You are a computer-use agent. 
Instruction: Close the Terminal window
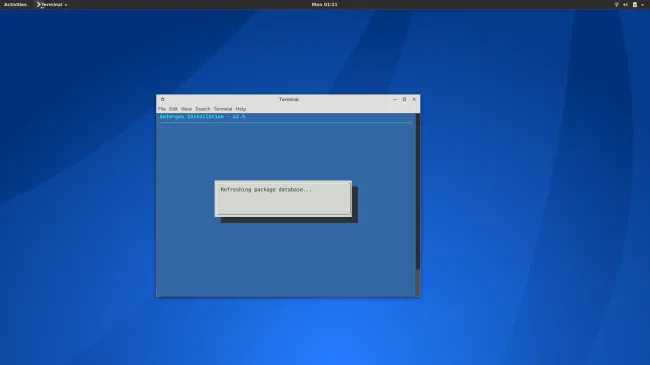414,100
